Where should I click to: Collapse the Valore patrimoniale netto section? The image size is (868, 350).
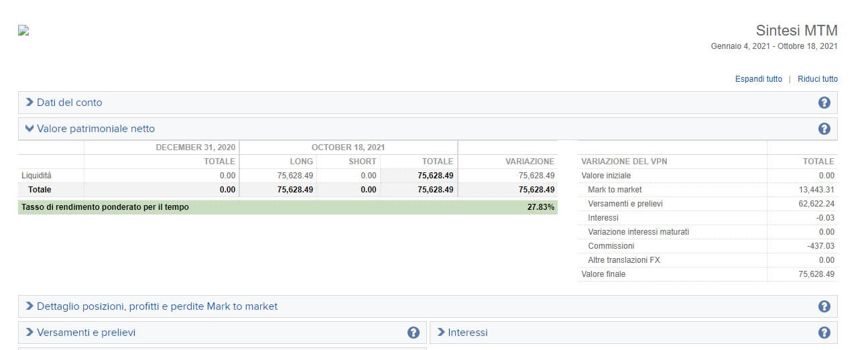coord(95,129)
